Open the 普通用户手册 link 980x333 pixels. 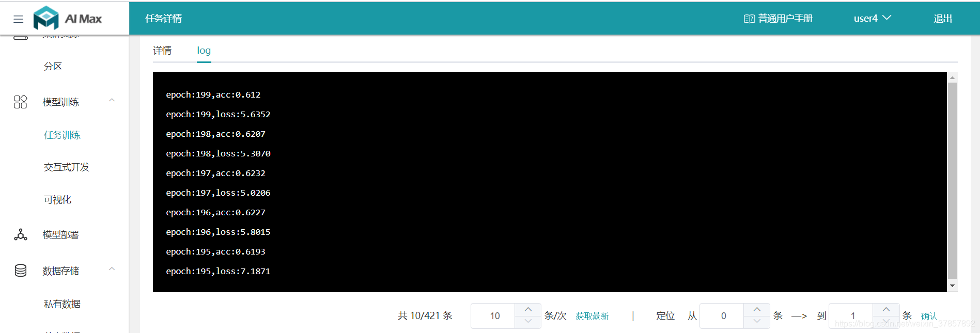click(785, 19)
